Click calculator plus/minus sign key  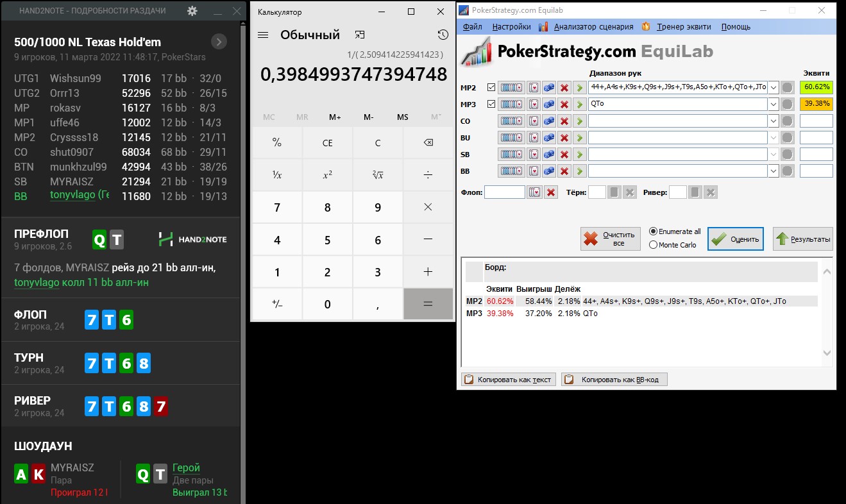tap(277, 304)
